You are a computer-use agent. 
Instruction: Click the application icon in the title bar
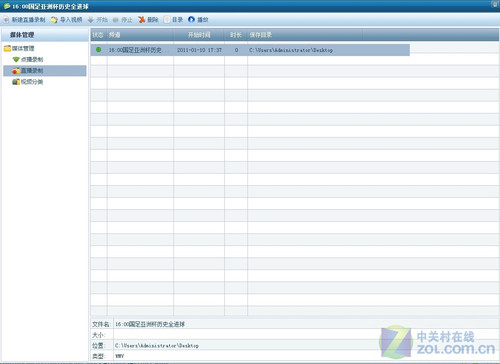[7, 6]
